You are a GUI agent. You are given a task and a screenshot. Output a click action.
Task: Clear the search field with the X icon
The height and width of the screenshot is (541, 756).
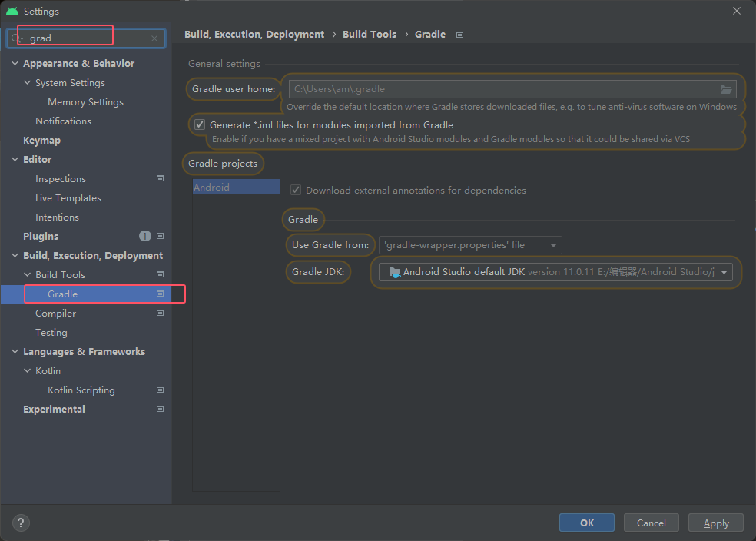(154, 38)
